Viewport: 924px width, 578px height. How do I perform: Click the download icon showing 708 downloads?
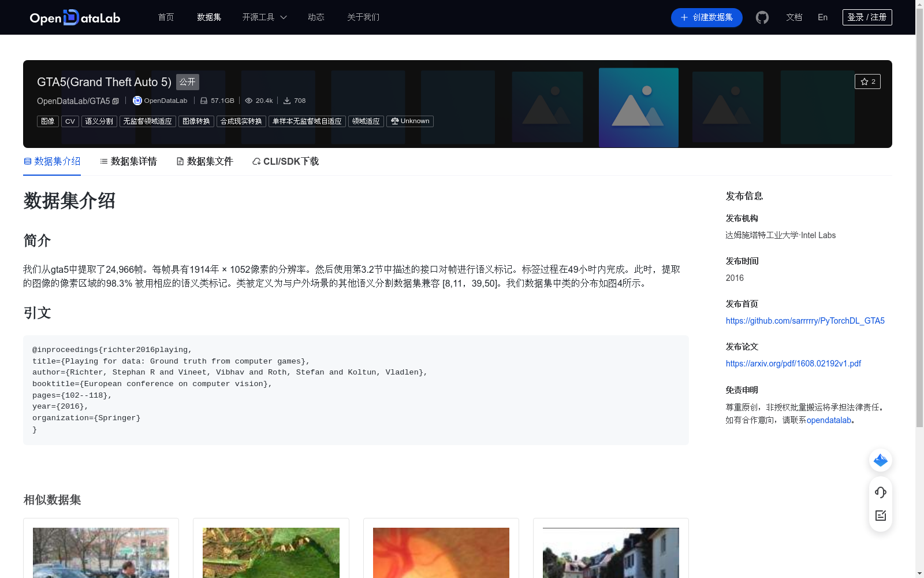[287, 101]
